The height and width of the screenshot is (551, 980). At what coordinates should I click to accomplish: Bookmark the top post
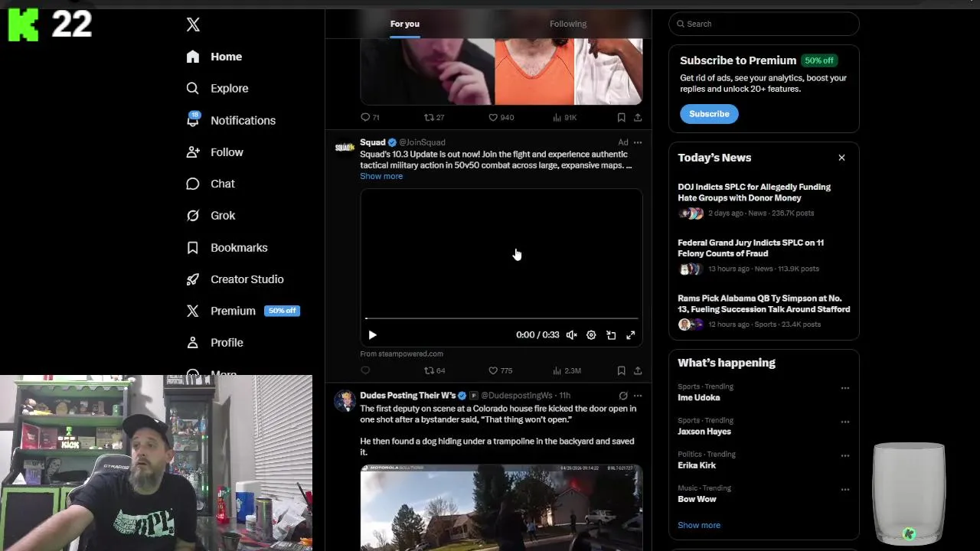pos(621,117)
